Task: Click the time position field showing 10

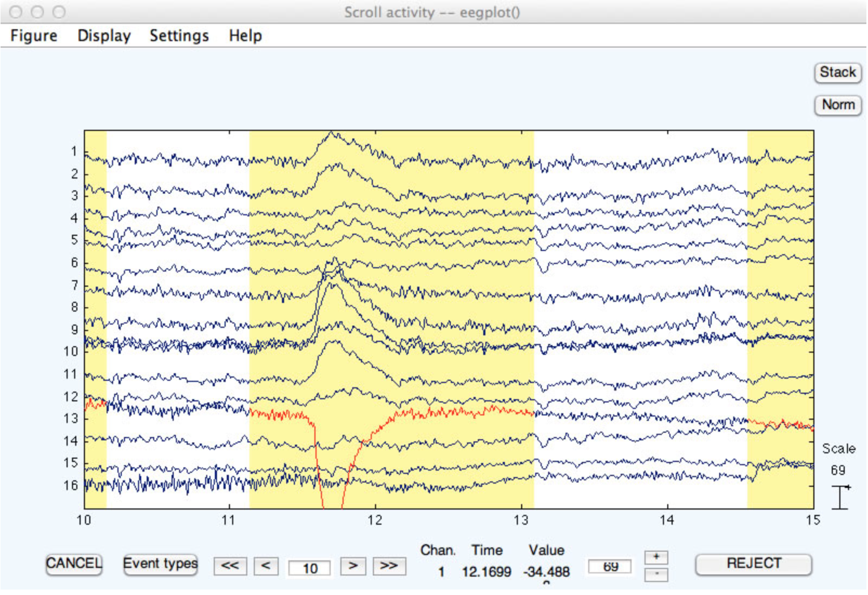Action: 310,568
